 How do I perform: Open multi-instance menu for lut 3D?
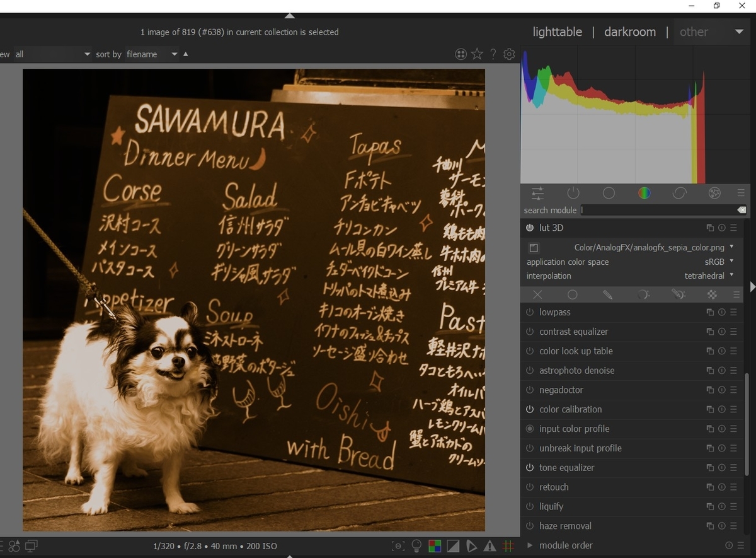pos(710,228)
